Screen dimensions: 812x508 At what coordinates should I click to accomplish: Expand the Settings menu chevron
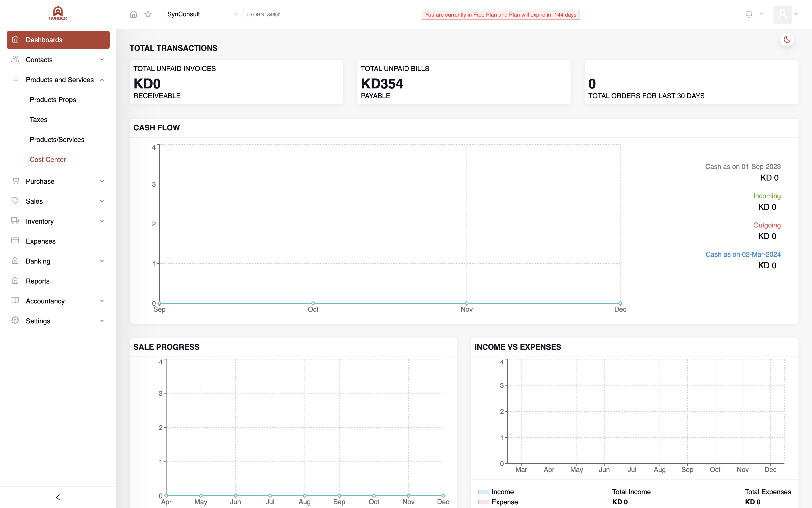point(102,321)
